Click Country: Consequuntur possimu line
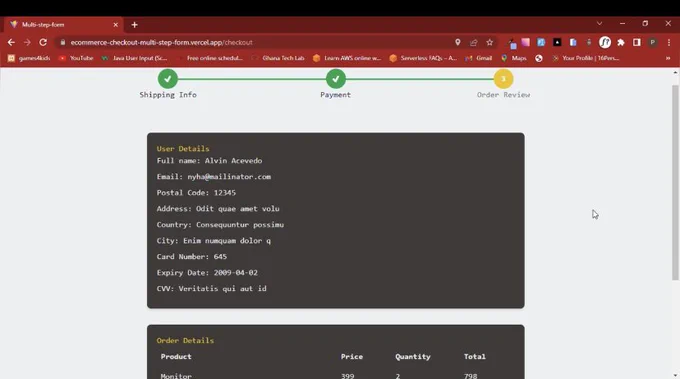 click(x=220, y=225)
